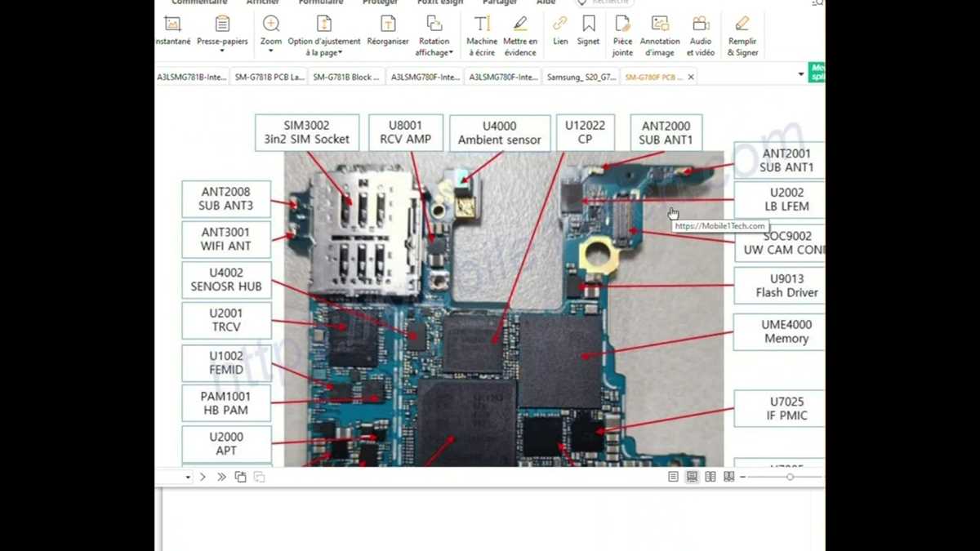980x551 pixels.
Task: Close the SM-G780F PCB tab
Action: pyautogui.click(x=691, y=77)
